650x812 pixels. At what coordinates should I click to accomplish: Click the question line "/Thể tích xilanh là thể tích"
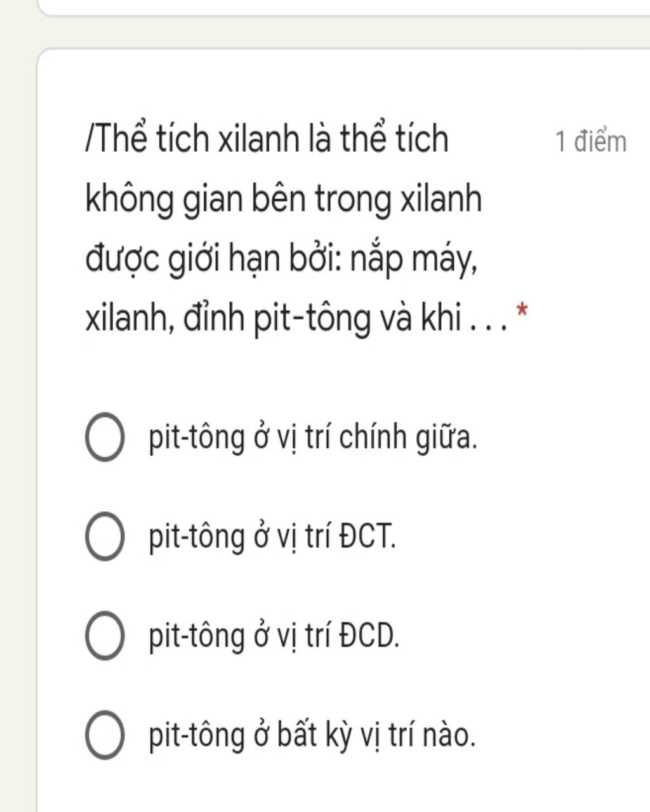coord(267,138)
